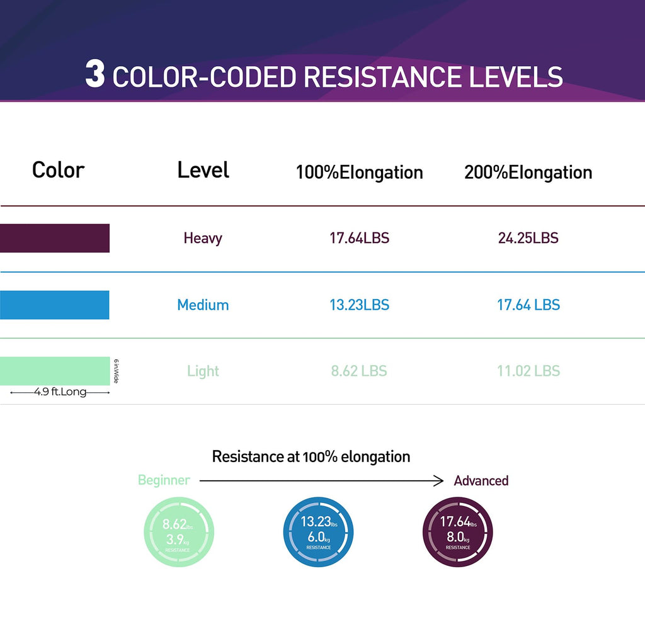Click the 24.25LBS value in Heavy row

[x=528, y=238]
